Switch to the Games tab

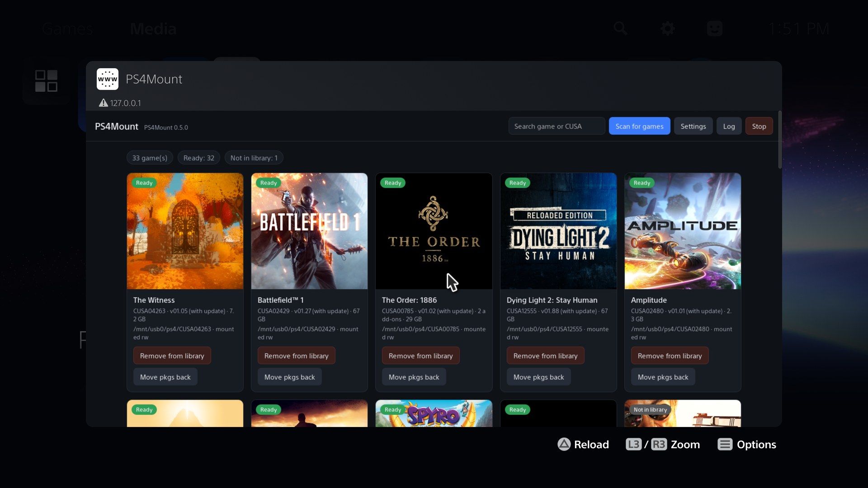67,29
